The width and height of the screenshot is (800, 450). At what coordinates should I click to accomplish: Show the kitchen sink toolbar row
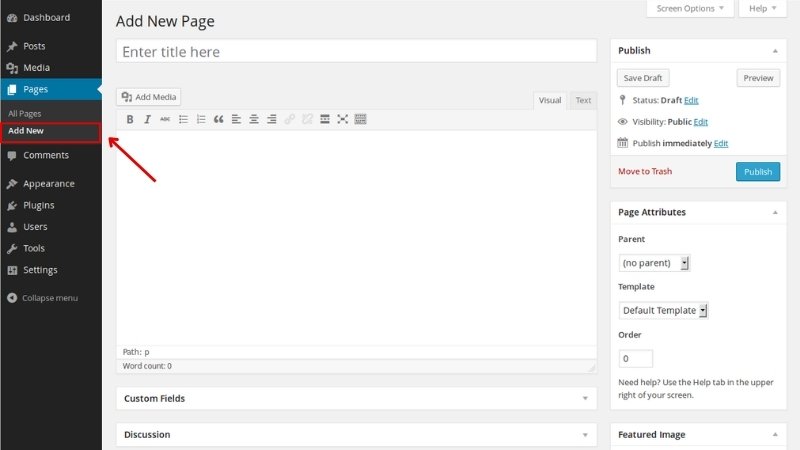(360, 119)
